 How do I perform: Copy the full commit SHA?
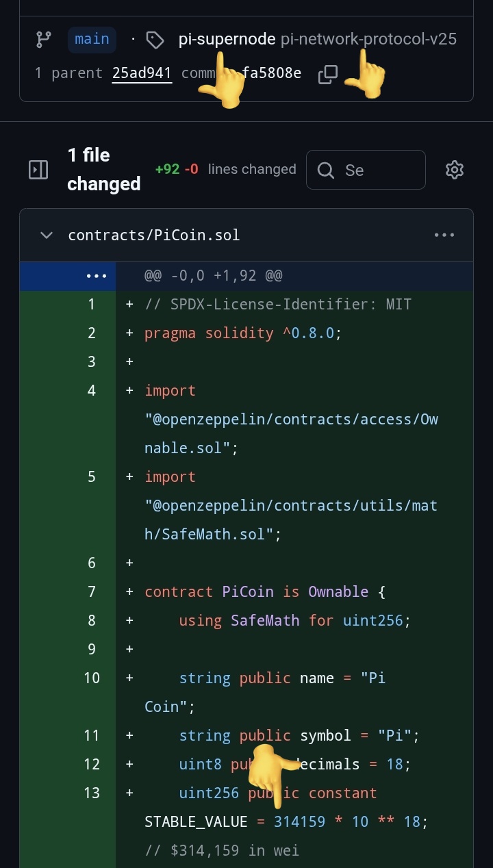pos(328,74)
